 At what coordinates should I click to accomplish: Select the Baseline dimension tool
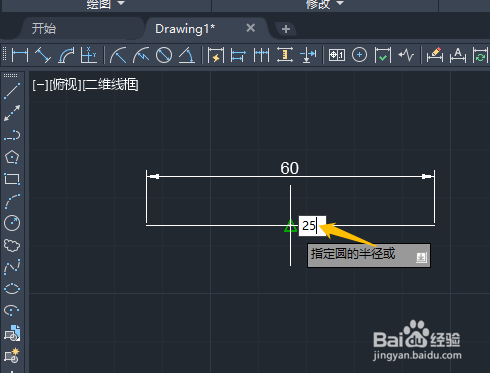tap(238, 55)
